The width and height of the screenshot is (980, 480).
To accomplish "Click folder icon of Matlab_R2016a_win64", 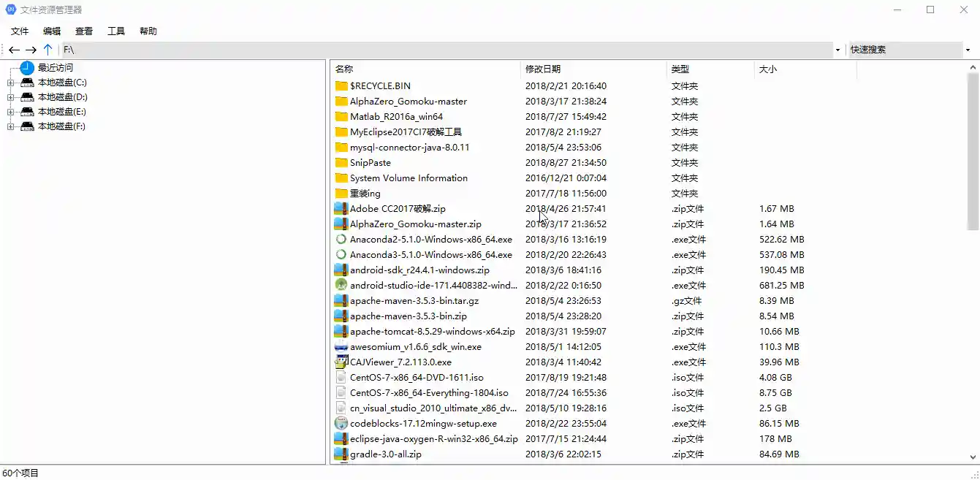I will tap(341, 117).
